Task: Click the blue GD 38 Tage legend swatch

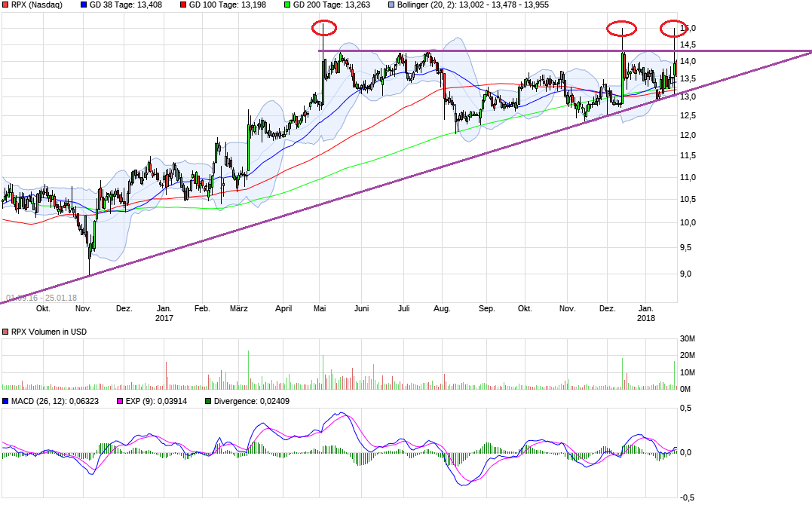Action: coord(84,5)
